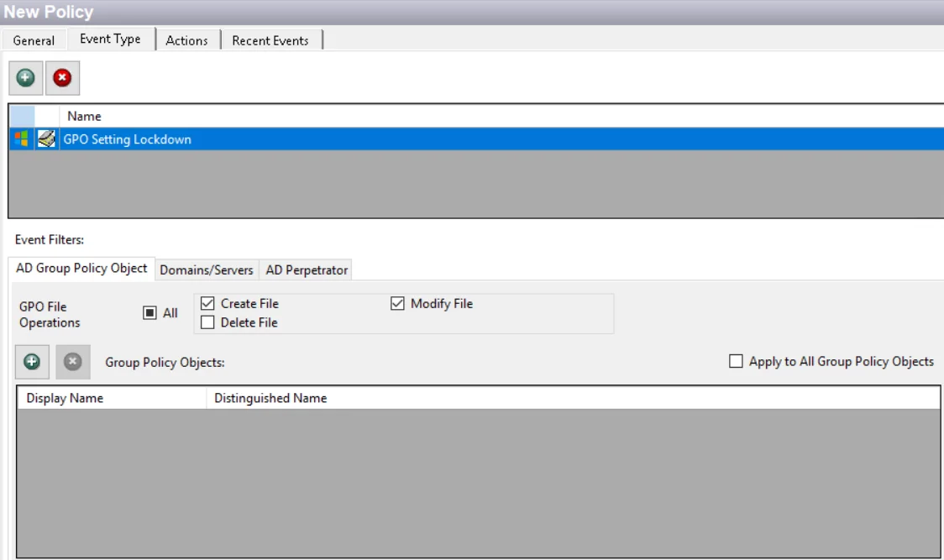The image size is (944, 560).
Task: Click the red remove event type icon
Action: (x=62, y=78)
